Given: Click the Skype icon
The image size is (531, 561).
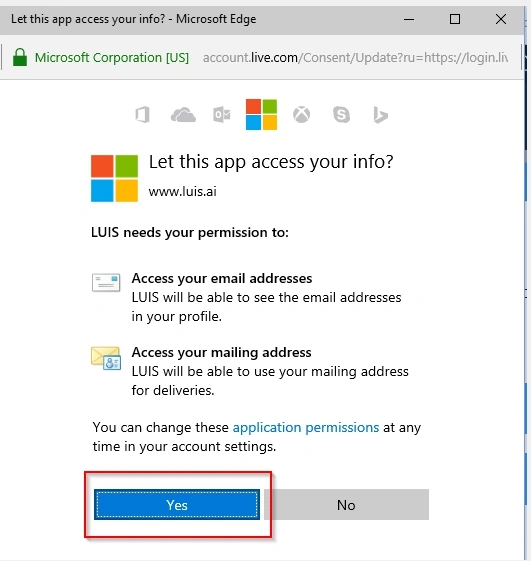Looking at the screenshot, I should [x=341, y=115].
